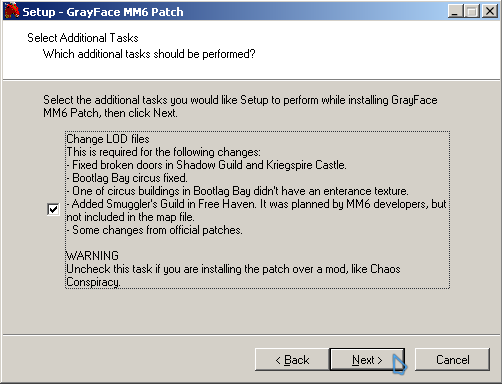502x384 pixels.
Task: Uncheck the Change LOD files checkbox
Action: tap(53, 209)
